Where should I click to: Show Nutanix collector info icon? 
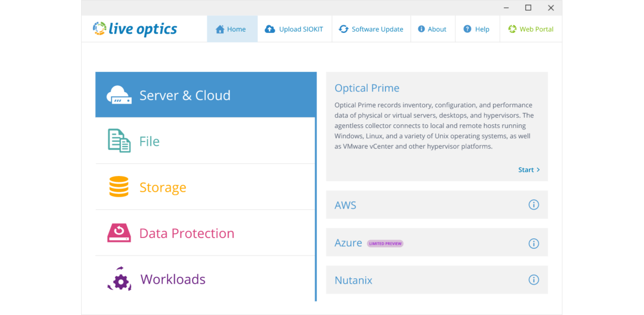534,280
